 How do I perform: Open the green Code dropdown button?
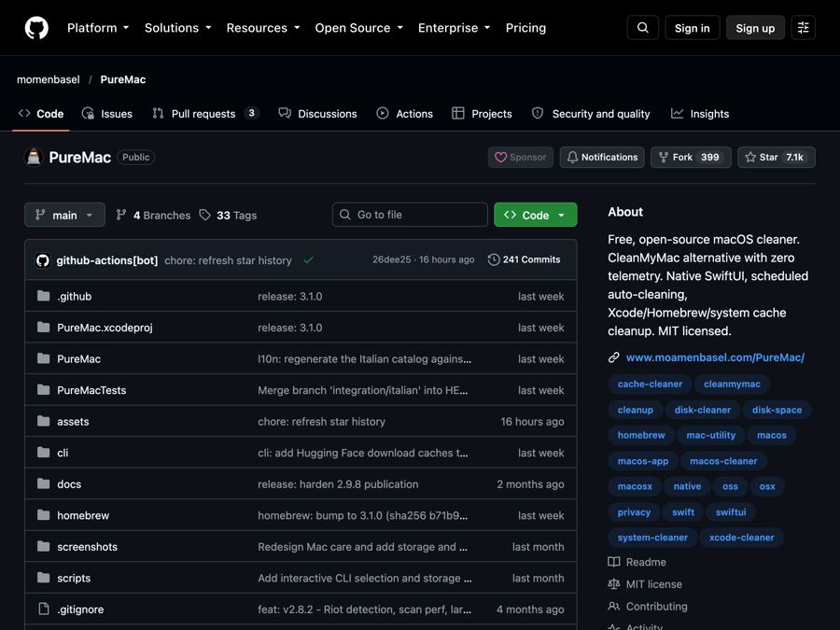coord(535,215)
